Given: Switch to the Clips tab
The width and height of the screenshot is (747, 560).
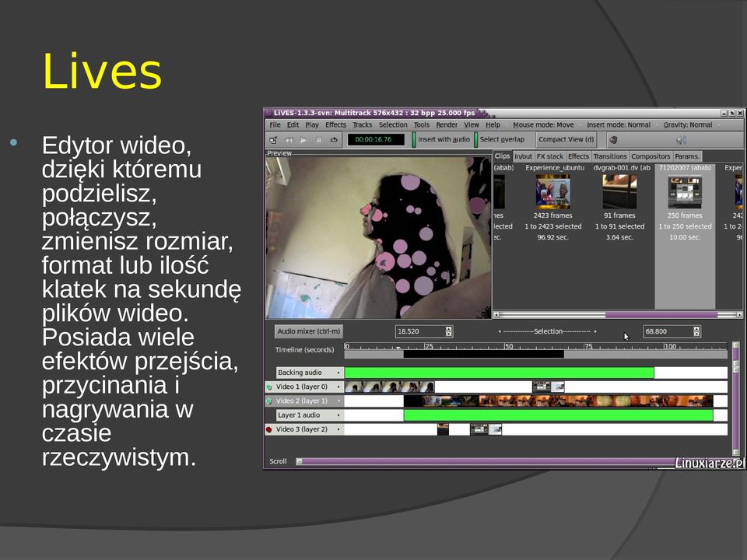Looking at the screenshot, I should pos(502,156).
